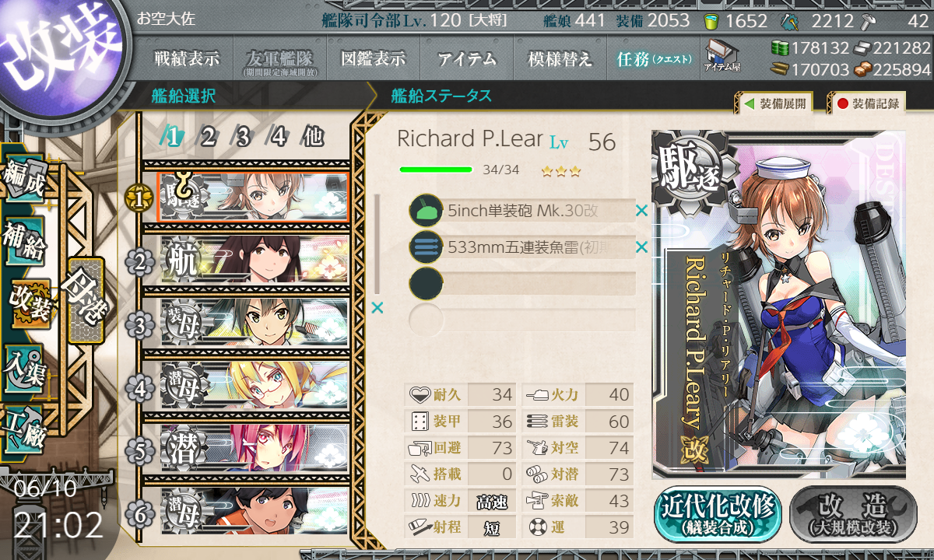
Task: Click the アイテム屋 shop icon
Action: pos(722,57)
